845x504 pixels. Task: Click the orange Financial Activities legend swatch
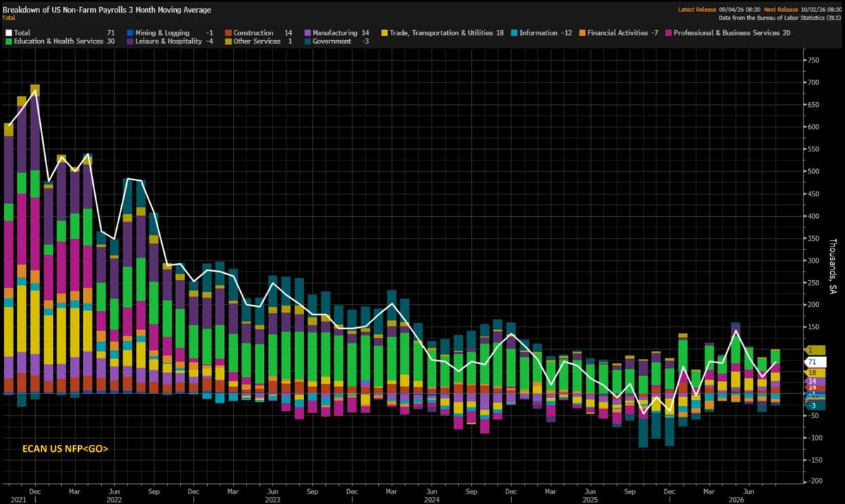click(582, 33)
